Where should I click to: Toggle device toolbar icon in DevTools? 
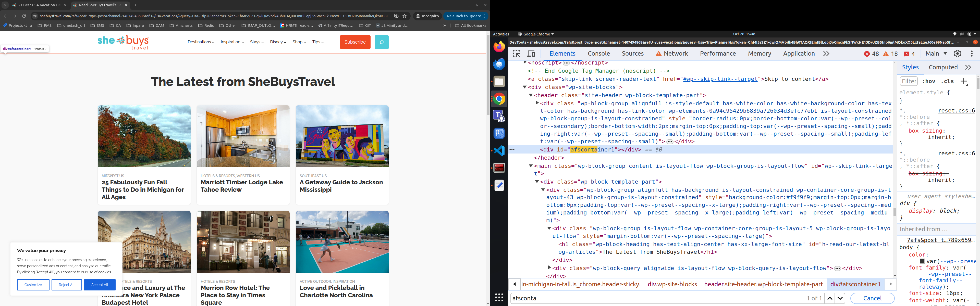coord(531,54)
